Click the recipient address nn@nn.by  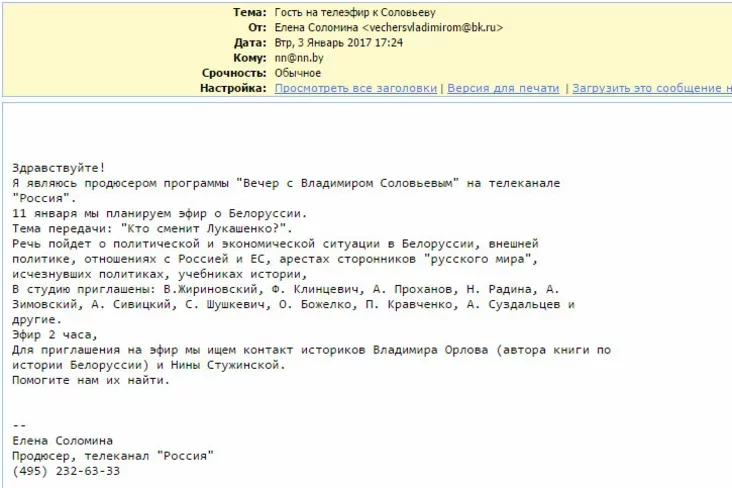pos(299,58)
